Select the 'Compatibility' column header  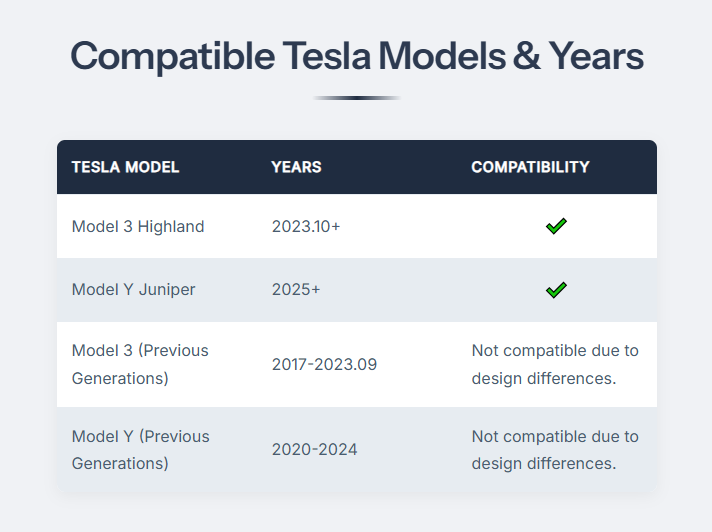(x=530, y=167)
